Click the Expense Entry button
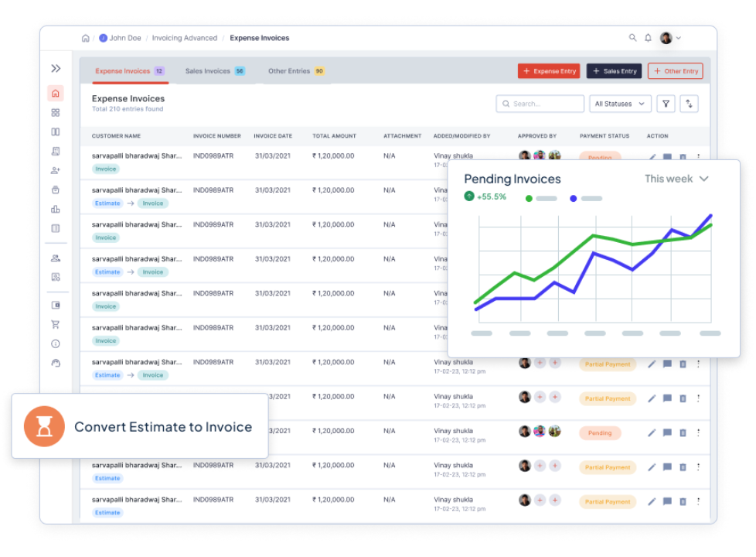The height and width of the screenshot is (557, 756). click(548, 71)
